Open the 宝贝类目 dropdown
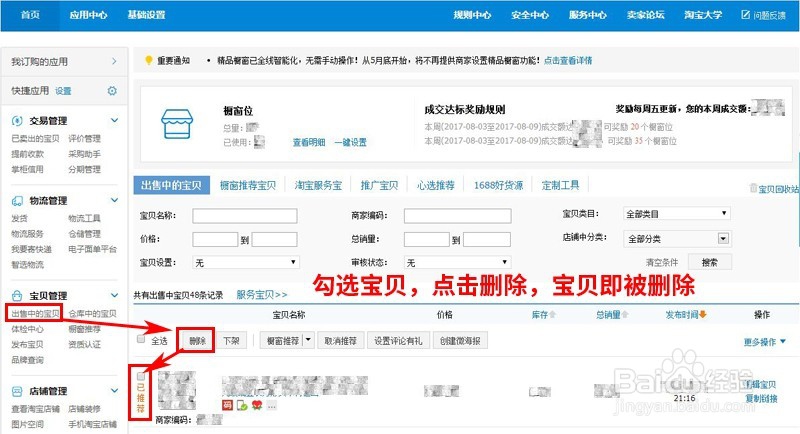This screenshot has height=434, width=800. tap(677, 214)
